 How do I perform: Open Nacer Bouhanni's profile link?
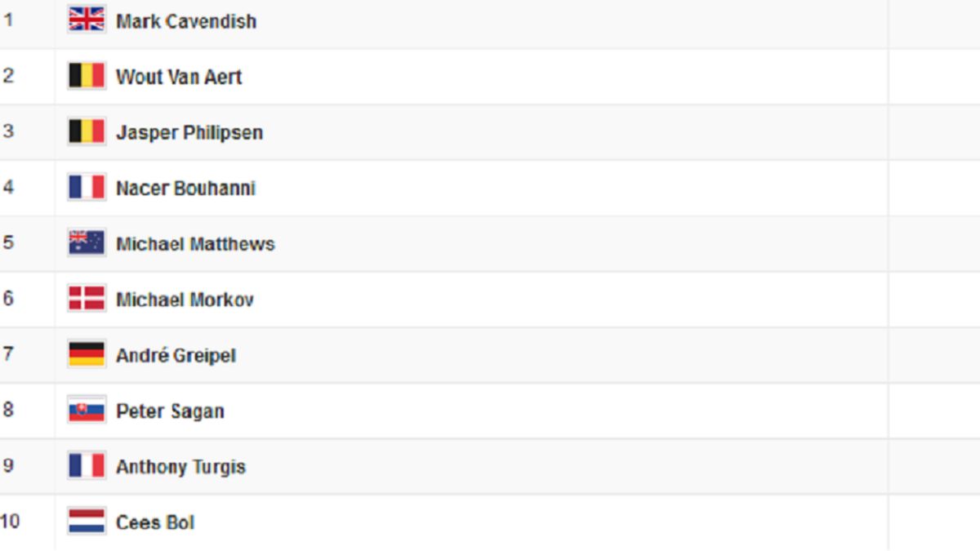[x=185, y=188]
